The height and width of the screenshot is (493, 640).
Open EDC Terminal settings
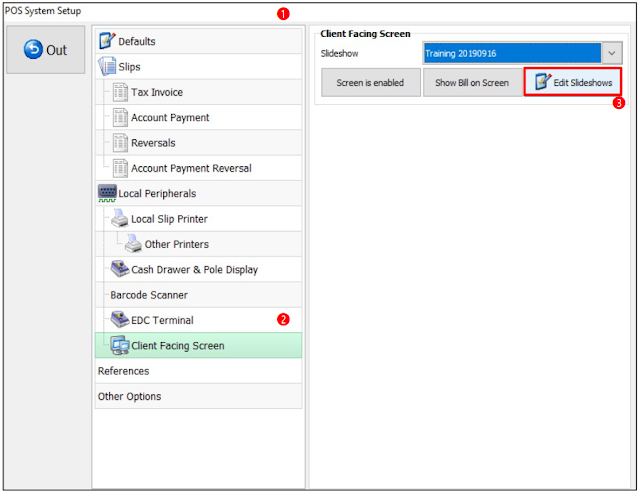point(199,320)
